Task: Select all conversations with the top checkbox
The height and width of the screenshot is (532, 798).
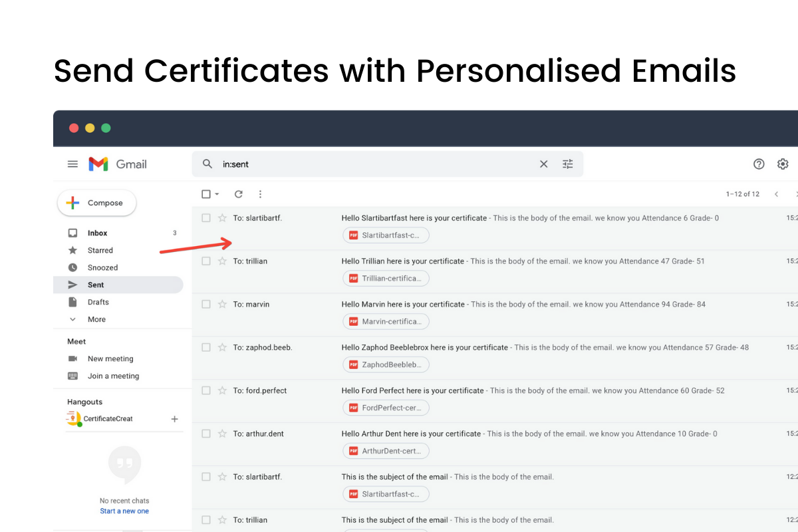Action: 204,194
